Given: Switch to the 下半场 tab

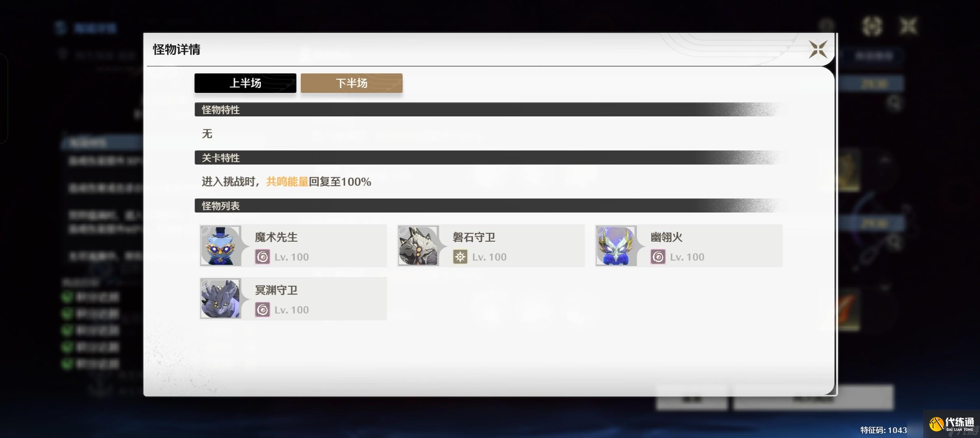Looking at the screenshot, I should (352, 83).
